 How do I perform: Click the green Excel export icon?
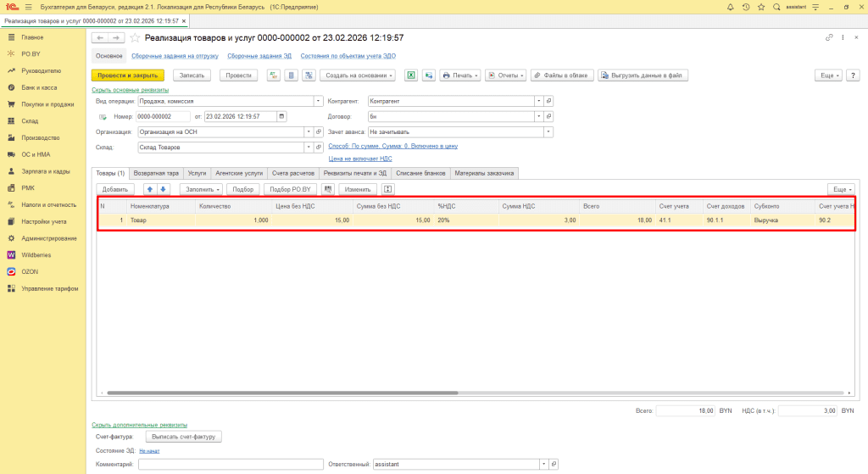tap(410, 75)
